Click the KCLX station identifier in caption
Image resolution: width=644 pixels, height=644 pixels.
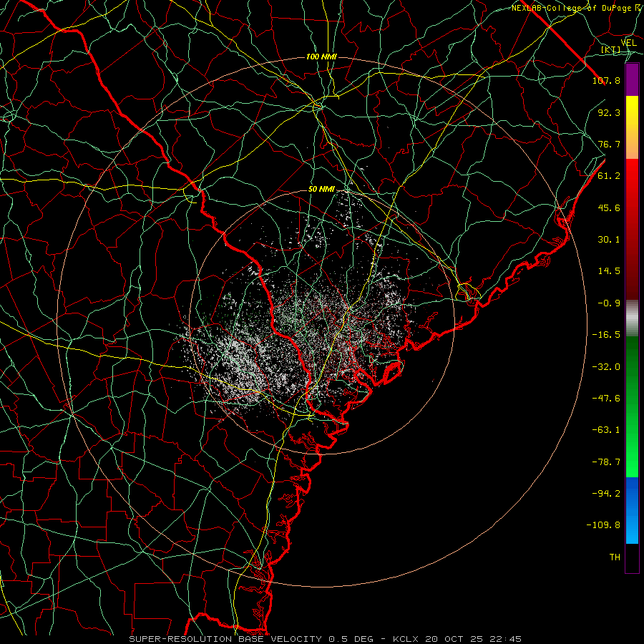(x=406, y=639)
